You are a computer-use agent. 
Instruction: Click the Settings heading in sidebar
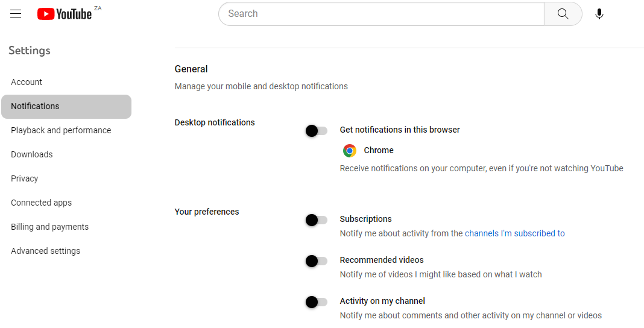pyautogui.click(x=30, y=51)
